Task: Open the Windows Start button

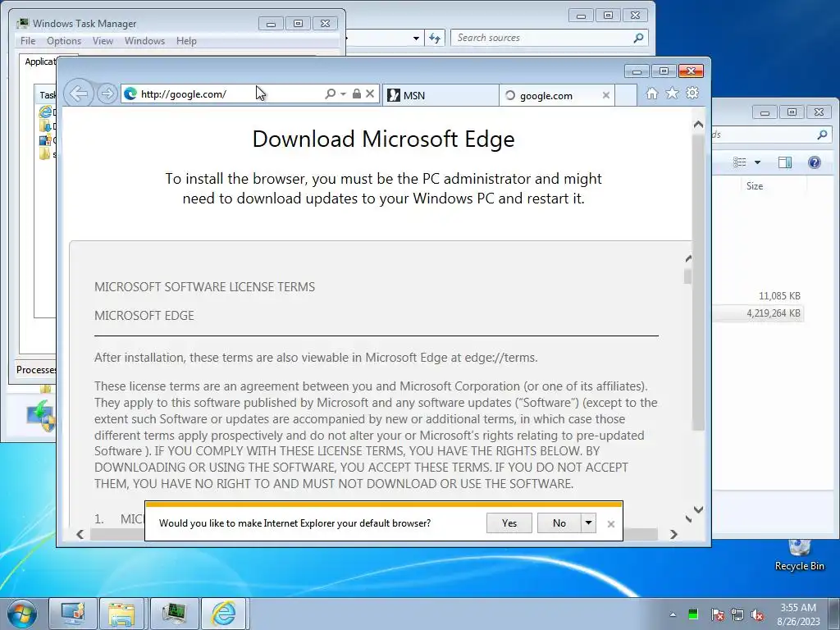Action: tap(21, 614)
